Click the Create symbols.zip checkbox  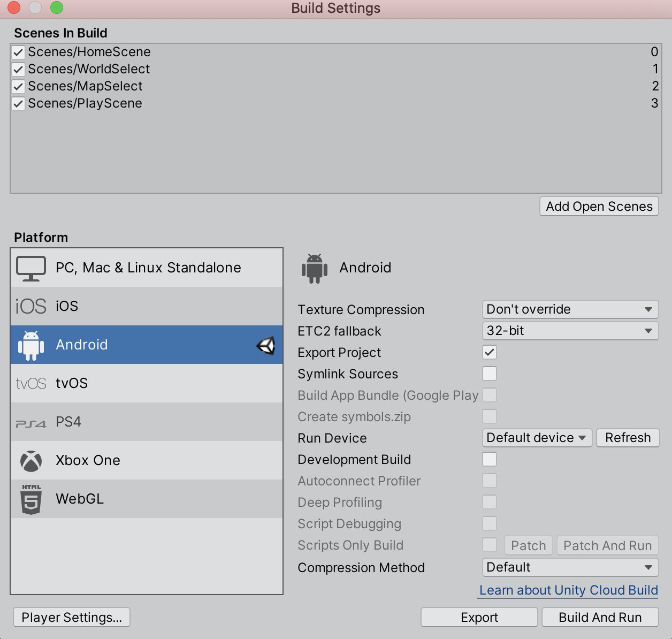click(490, 416)
